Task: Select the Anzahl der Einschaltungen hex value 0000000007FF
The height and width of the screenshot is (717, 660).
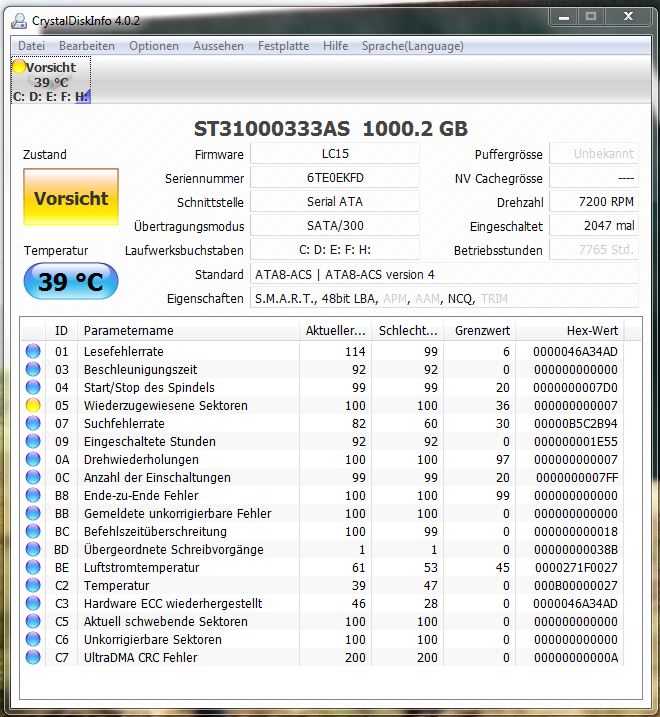Action: click(x=577, y=477)
